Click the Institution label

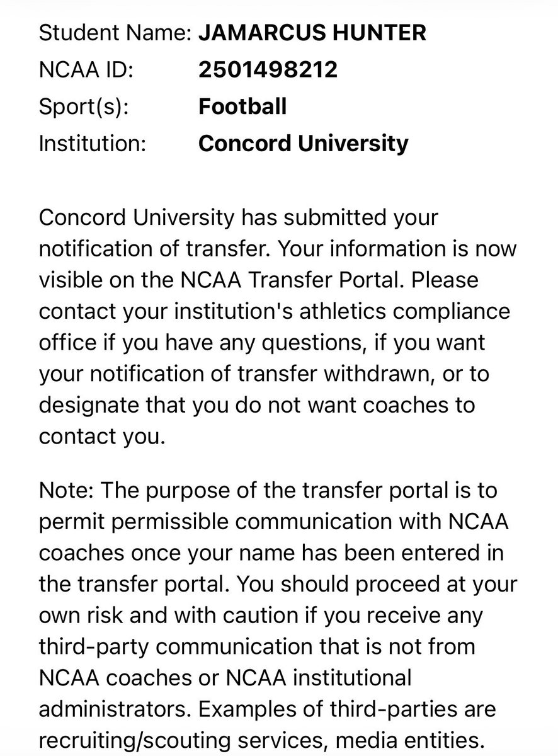(x=93, y=143)
